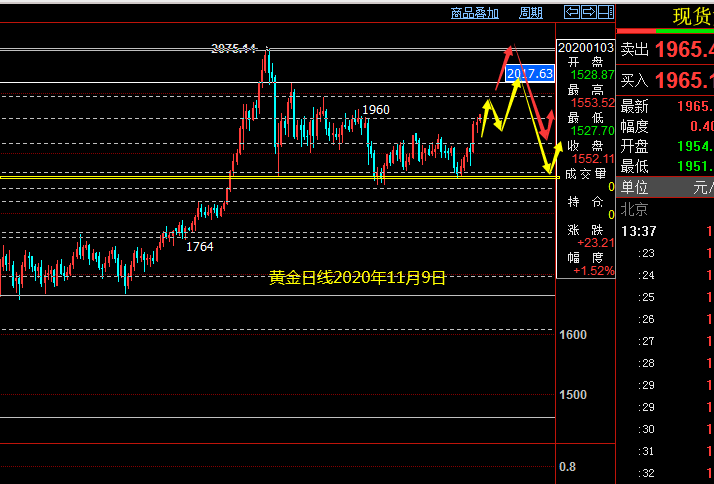
Task: Select the :25 tick row
Action: pyautogui.click(x=665, y=297)
